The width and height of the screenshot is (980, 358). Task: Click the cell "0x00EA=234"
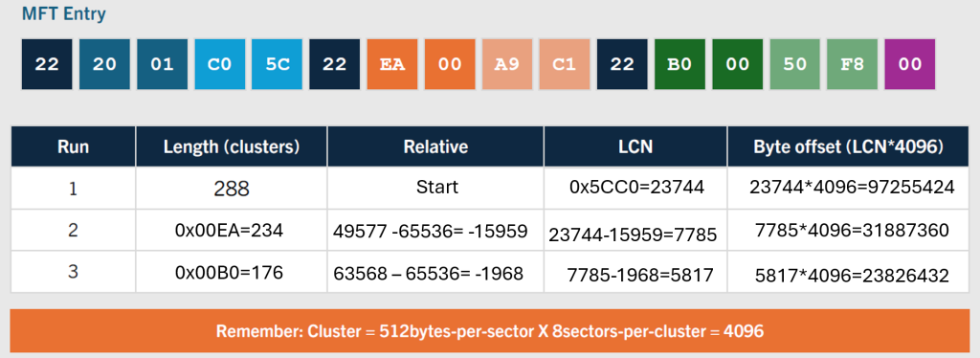232,231
